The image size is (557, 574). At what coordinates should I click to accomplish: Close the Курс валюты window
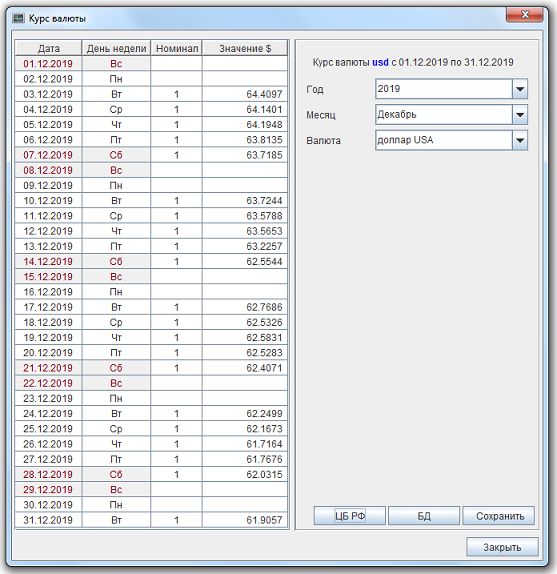coord(524,15)
